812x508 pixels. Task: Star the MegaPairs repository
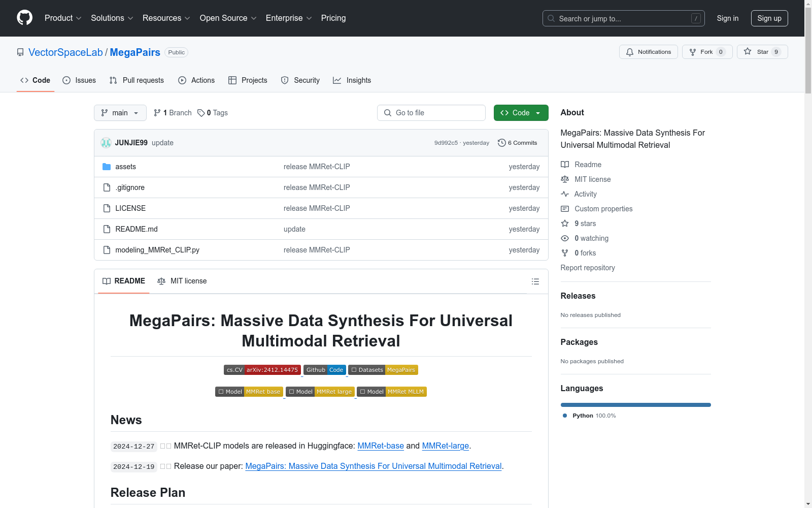point(762,52)
